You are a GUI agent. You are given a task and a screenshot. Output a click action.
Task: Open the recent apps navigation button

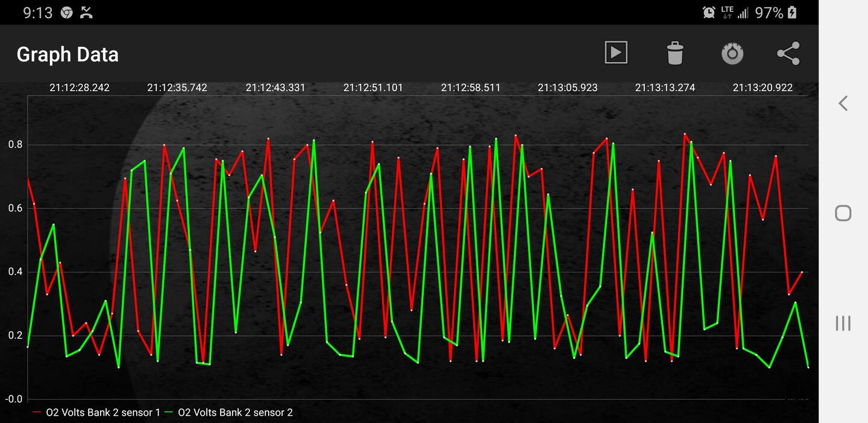coord(843,323)
